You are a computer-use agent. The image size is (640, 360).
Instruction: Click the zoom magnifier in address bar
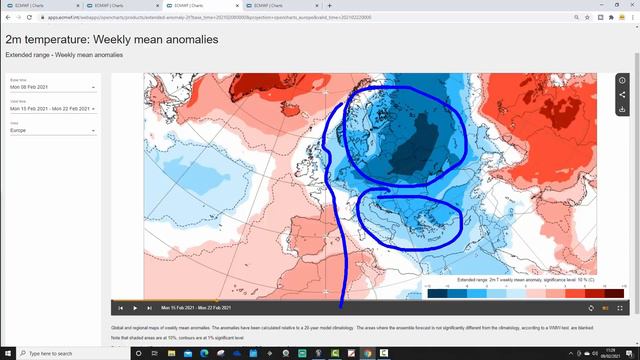pos(576,17)
